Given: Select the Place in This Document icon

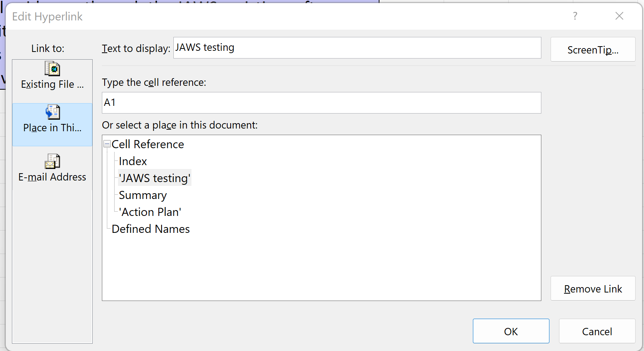Looking at the screenshot, I should 52,112.
